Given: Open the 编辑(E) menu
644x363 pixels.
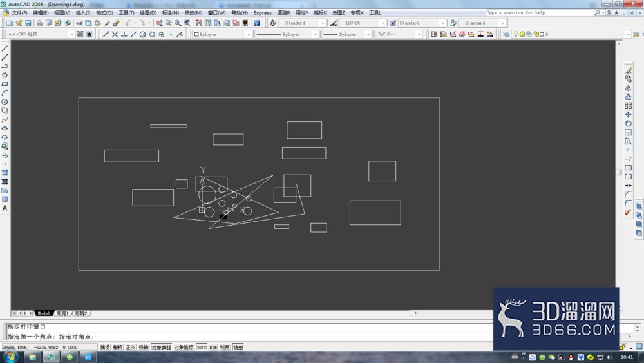Looking at the screenshot, I should [40, 13].
